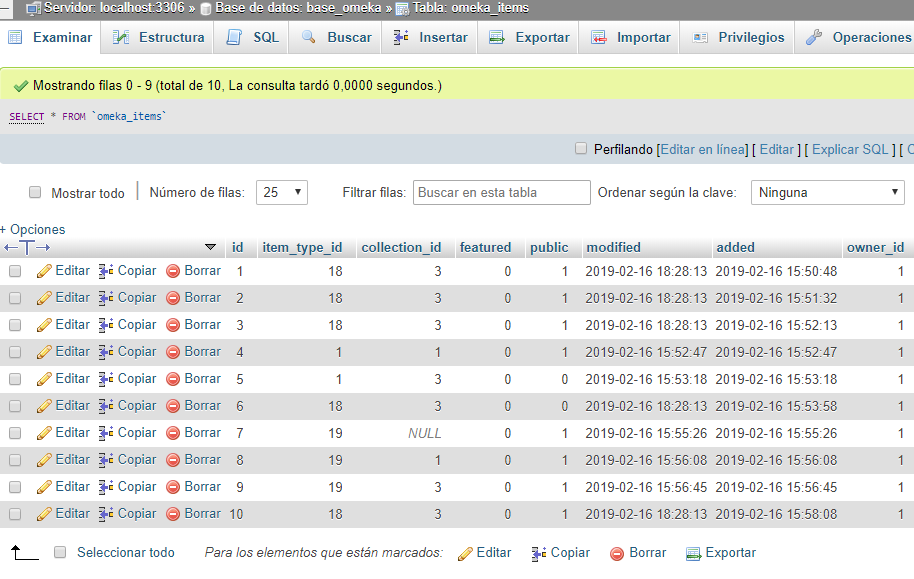Select the Examinar tab icon

click(x=15, y=37)
